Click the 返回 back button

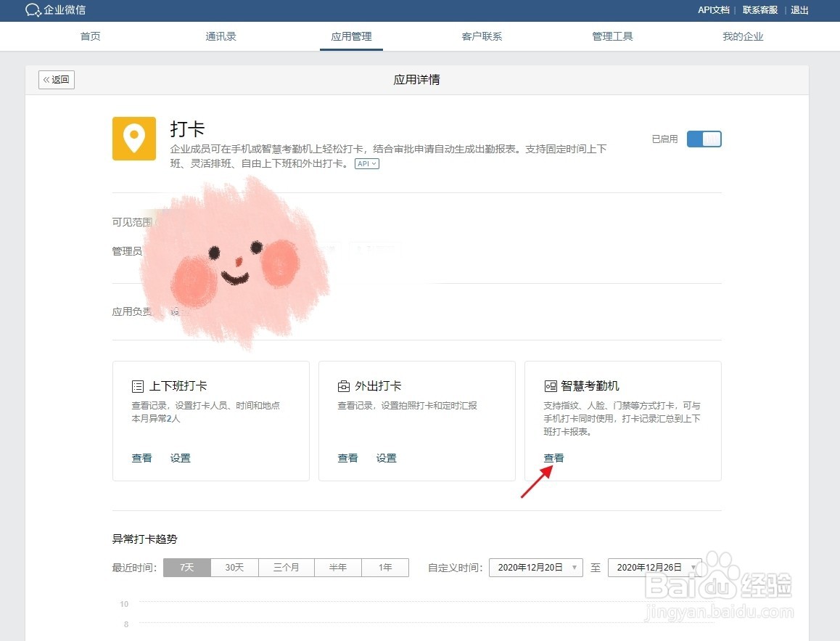[56, 80]
